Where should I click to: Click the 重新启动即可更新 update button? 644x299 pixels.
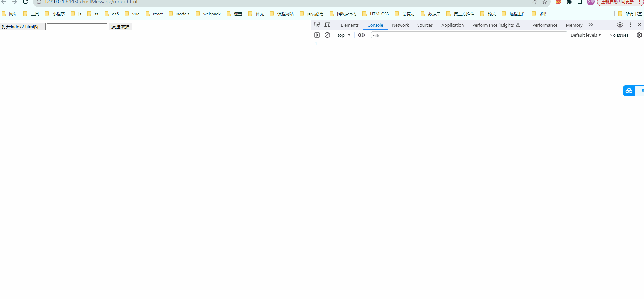click(617, 2)
